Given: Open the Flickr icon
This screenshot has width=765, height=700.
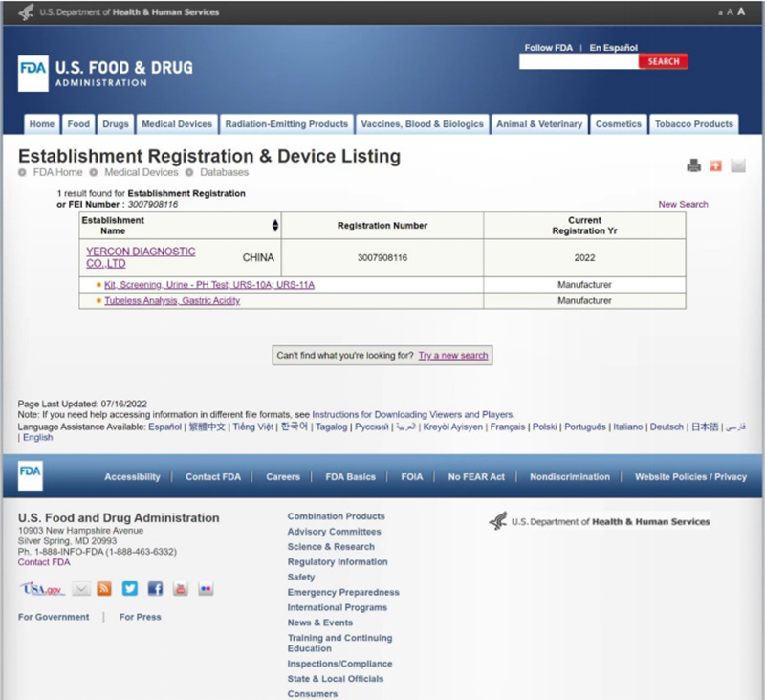Looking at the screenshot, I should click(x=206, y=589).
